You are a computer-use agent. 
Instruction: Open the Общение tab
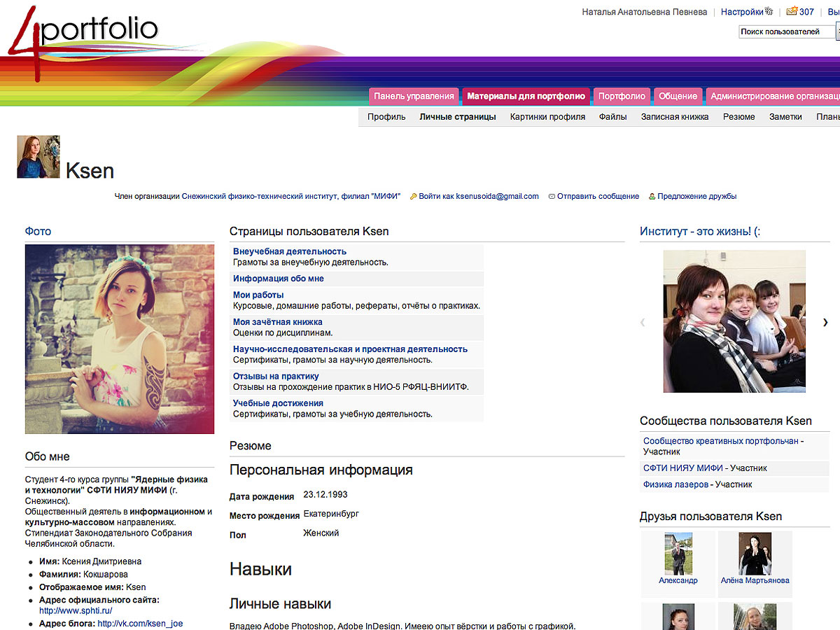(678, 97)
